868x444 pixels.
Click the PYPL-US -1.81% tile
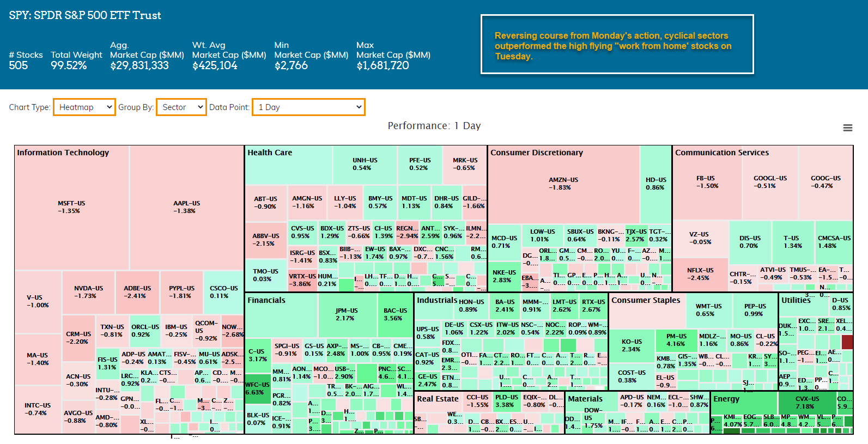[181, 293]
